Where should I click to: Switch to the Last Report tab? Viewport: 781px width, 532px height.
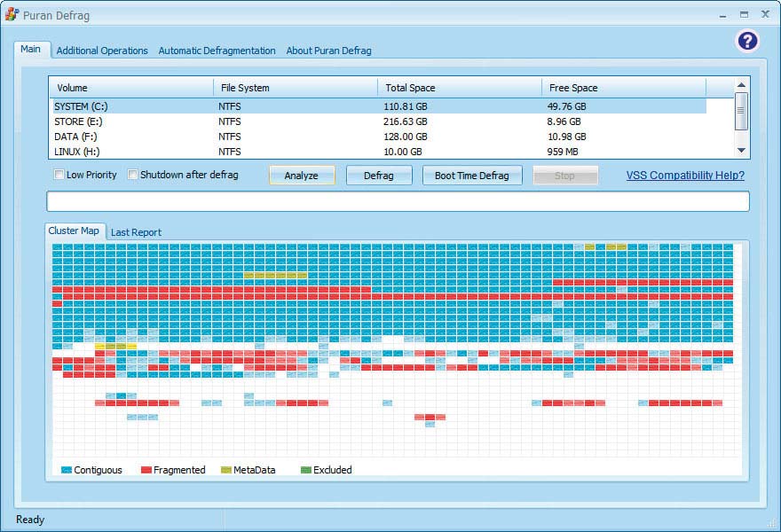(136, 232)
